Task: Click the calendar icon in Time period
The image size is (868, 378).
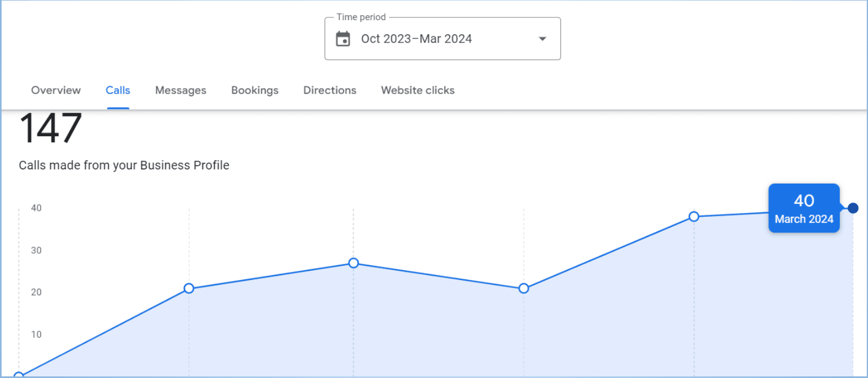Action: [343, 39]
